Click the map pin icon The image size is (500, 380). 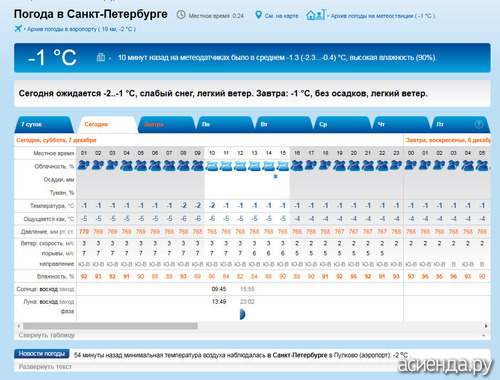258,15
